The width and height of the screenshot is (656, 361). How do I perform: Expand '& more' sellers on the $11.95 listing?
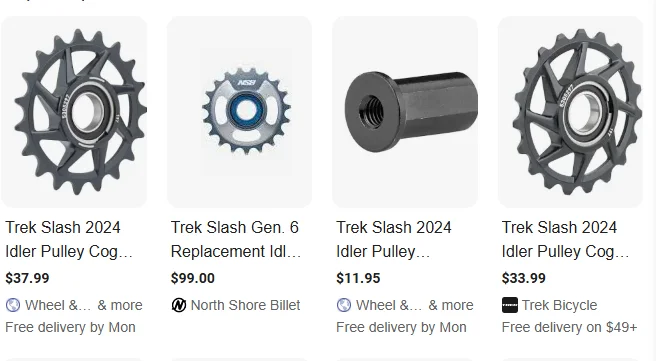click(x=451, y=305)
